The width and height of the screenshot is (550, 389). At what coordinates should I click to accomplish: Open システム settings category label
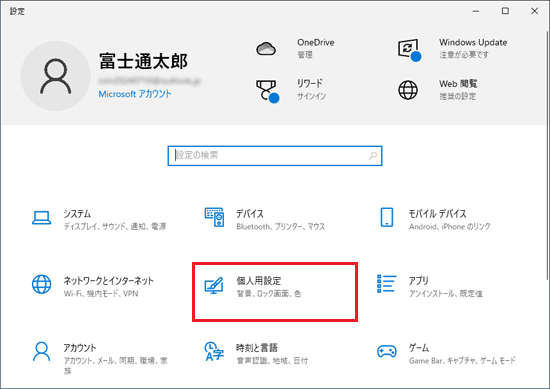click(77, 214)
